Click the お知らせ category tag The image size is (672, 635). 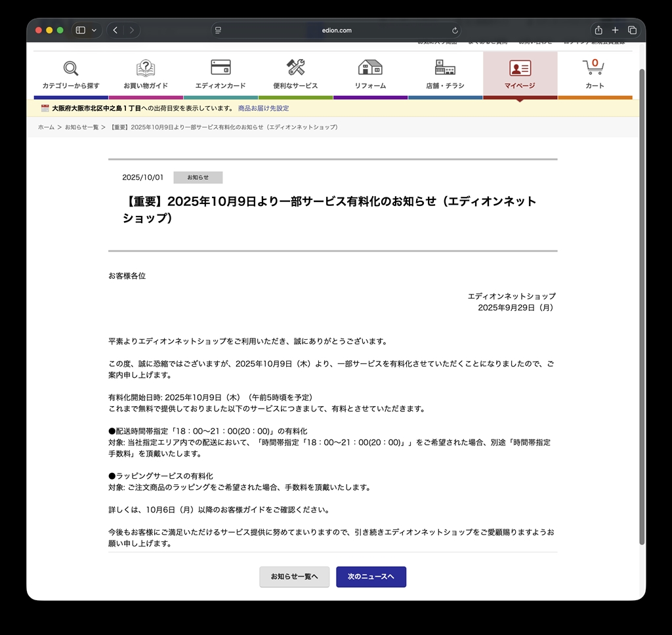coord(198,177)
